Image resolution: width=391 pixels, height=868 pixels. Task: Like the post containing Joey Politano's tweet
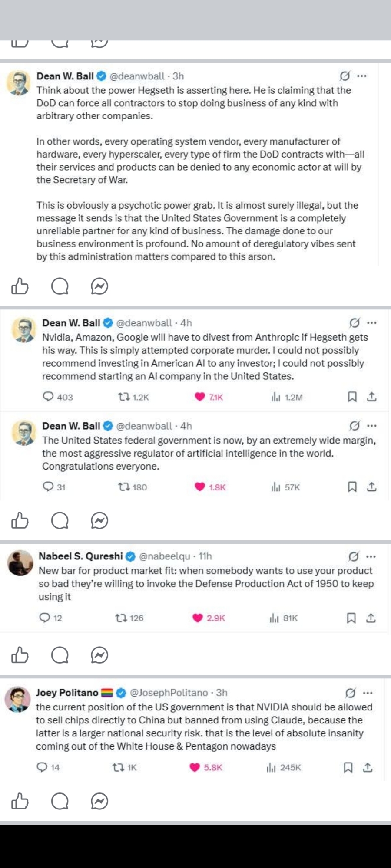(x=20, y=801)
